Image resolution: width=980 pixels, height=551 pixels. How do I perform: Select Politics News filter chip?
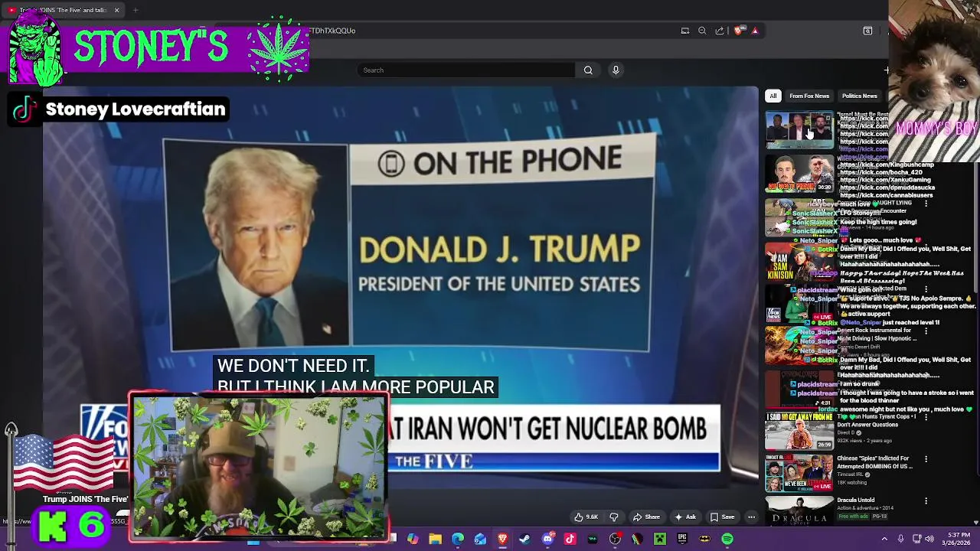pyautogui.click(x=859, y=96)
